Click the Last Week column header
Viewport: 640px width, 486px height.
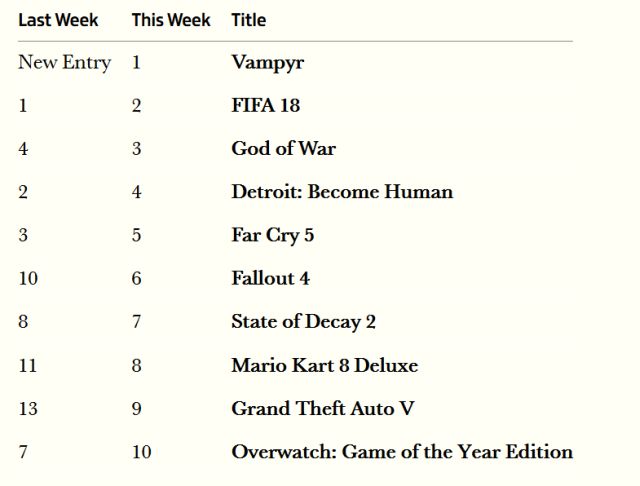point(58,20)
